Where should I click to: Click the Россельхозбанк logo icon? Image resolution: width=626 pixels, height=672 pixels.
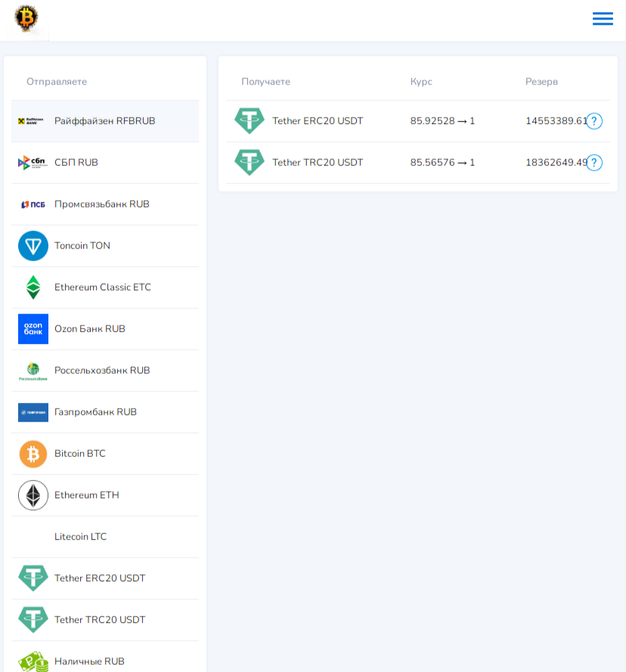pyautogui.click(x=33, y=371)
